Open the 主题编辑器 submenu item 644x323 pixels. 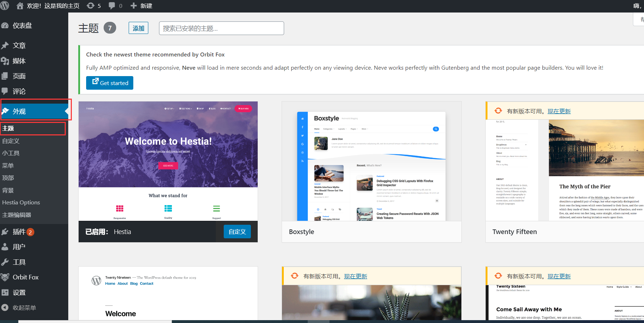16,215
